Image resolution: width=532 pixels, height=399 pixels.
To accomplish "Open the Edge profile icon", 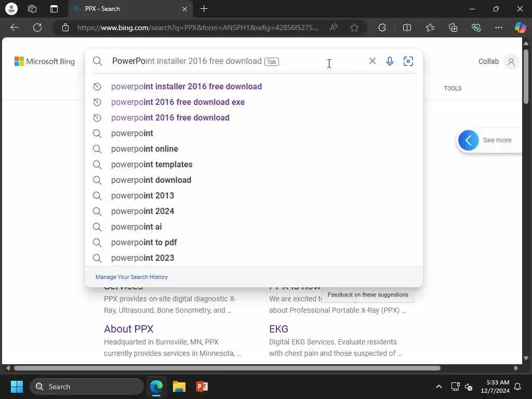I will tap(11, 9).
